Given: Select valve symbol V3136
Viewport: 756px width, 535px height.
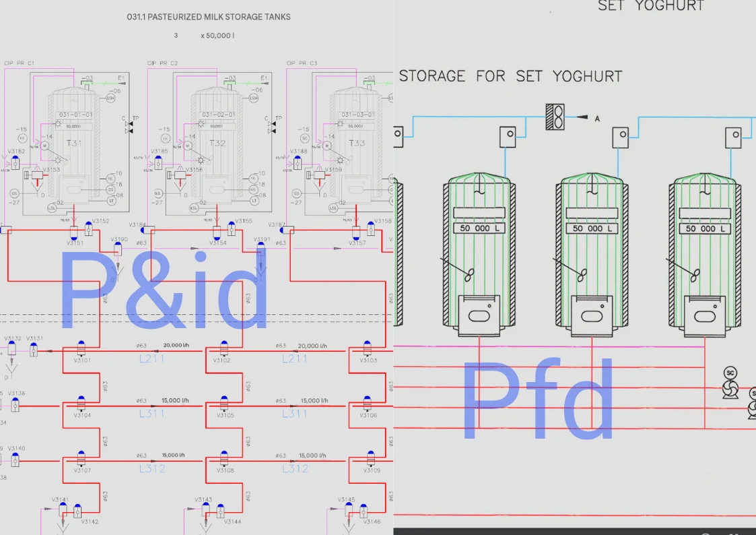Looking at the screenshot, I should point(15,404).
